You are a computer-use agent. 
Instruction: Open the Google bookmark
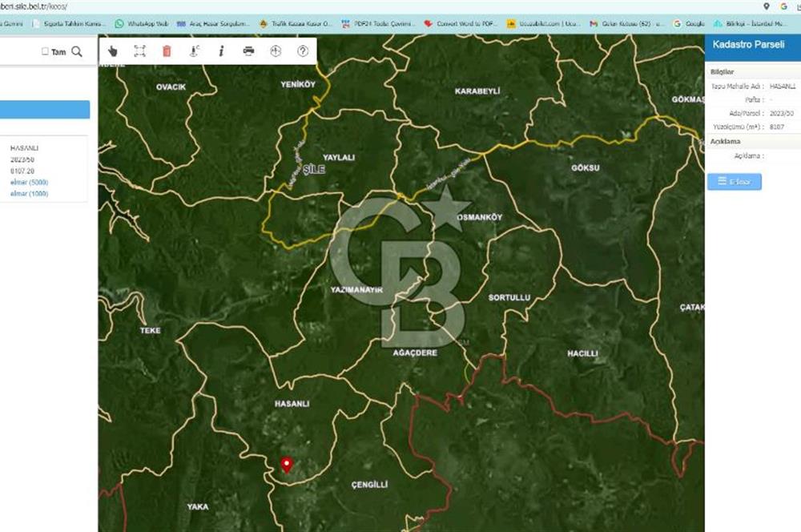[688, 24]
